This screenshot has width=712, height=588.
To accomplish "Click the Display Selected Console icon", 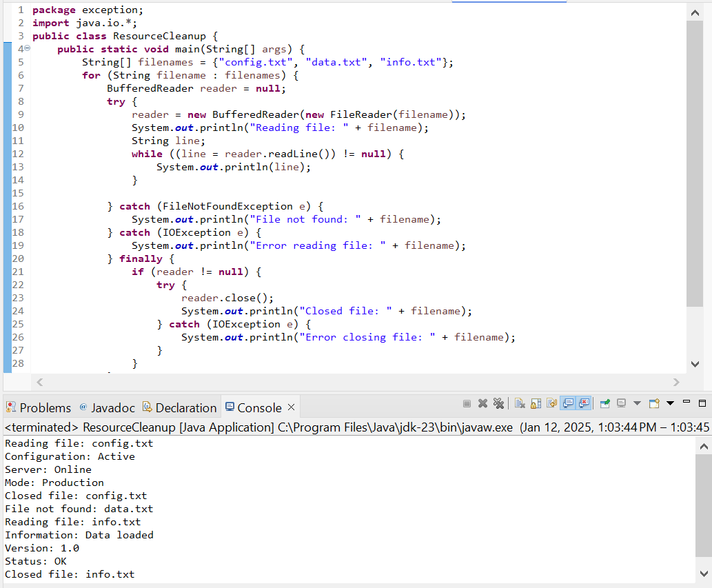I will 621,404.
